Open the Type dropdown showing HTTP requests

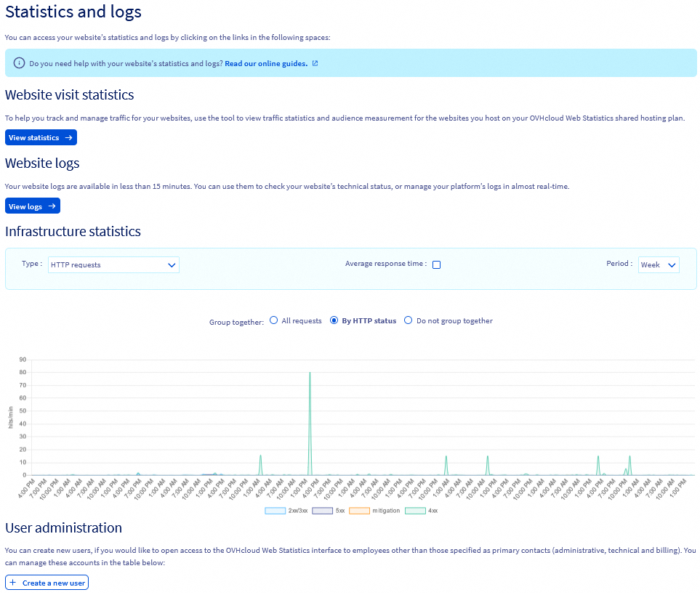click(x=113, y=264)
